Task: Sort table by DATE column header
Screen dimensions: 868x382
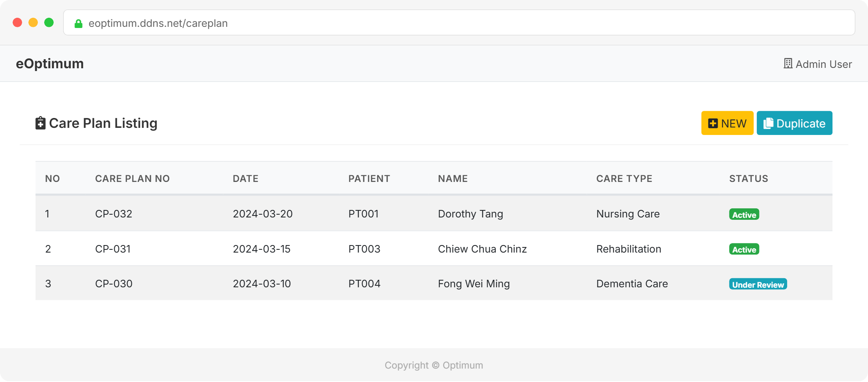Action: [245, 179]
